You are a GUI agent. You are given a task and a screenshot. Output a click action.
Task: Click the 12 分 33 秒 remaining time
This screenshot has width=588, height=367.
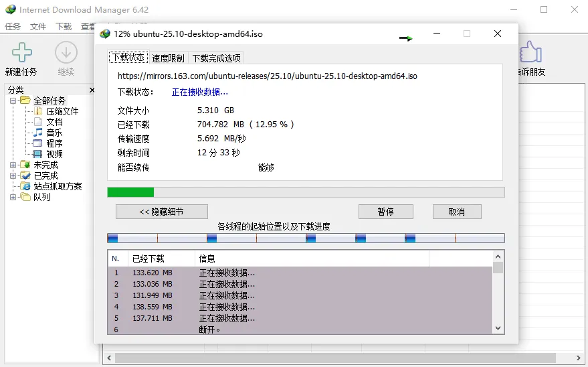point(219,153)
